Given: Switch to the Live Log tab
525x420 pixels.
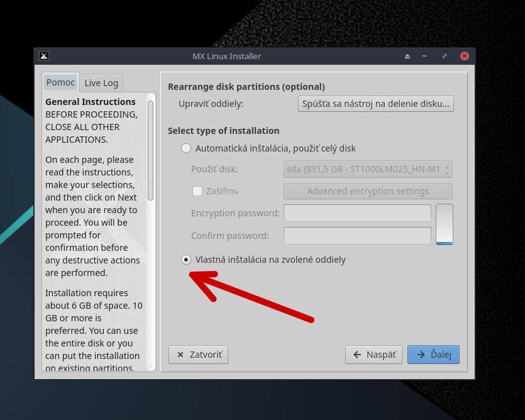Looking at the screenshot, I should pos(101,82).
